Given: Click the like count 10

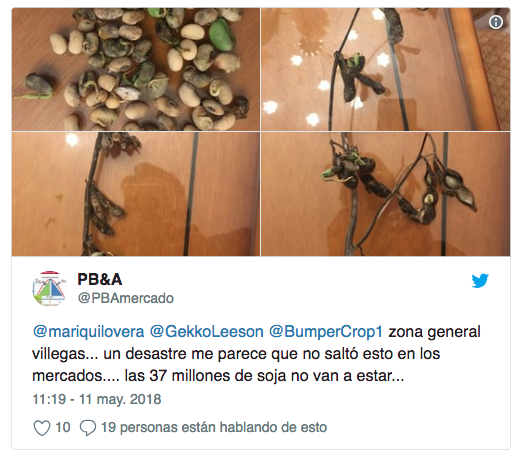Looking at the screenshot, I should [63, 428].
